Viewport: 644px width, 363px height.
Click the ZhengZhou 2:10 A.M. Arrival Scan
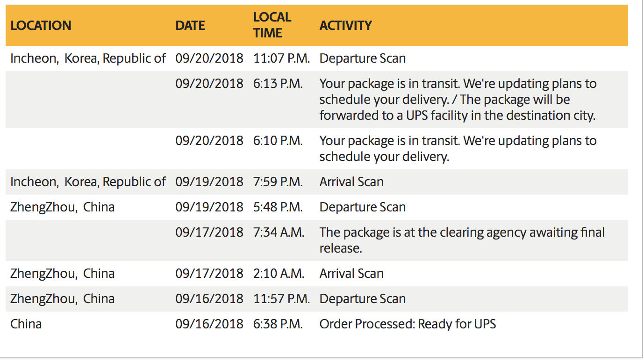351,274
